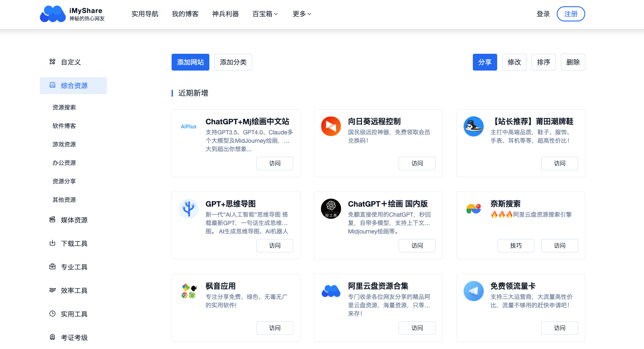The width and height of the screenshot is (644, 349).
Task: Click 访问 on 莆田潮牌鞋 card
Action: click(x=560, y=163)
